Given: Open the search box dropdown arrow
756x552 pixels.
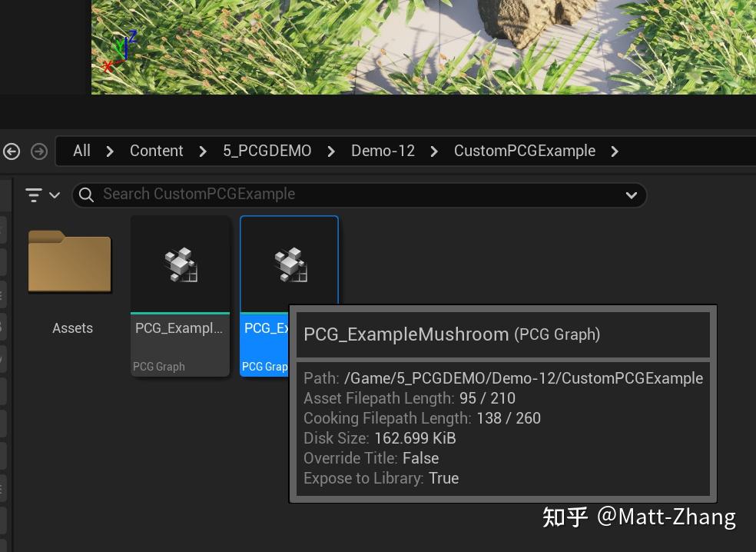Looking at the screenshot, I should [x=631, y=195].
